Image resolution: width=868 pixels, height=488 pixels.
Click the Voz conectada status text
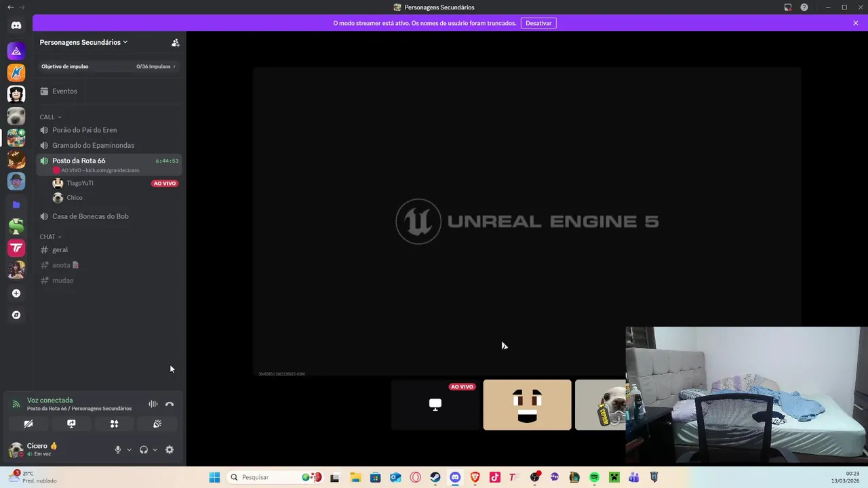[x=50, y=400]
